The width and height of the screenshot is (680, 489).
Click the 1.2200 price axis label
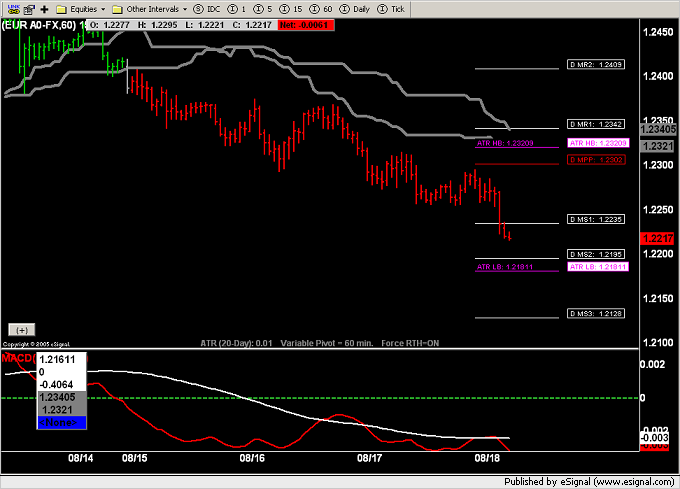[x=658, y=254]
